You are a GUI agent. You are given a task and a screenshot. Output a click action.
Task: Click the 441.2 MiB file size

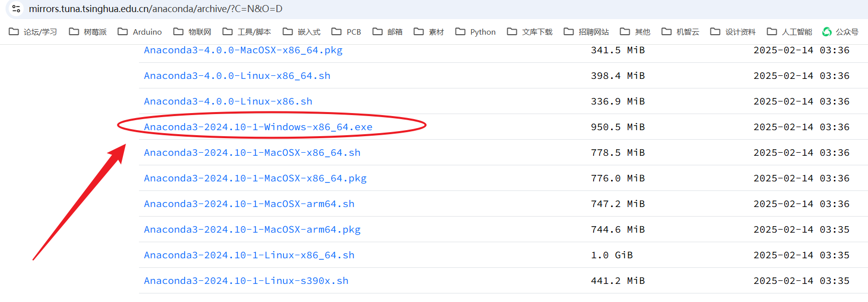[618, 281]
